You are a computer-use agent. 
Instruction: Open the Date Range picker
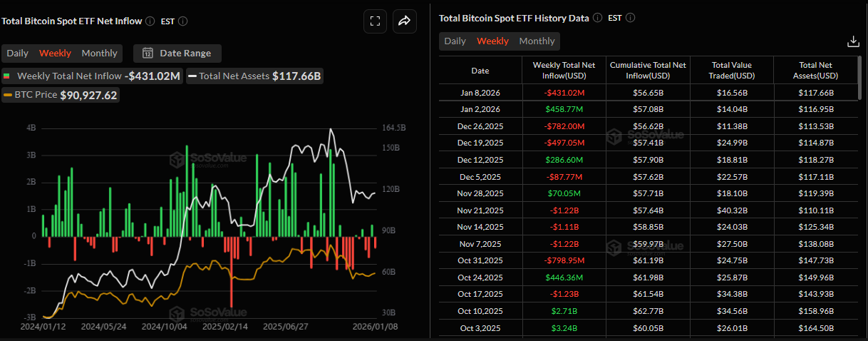tap(185, 53)
